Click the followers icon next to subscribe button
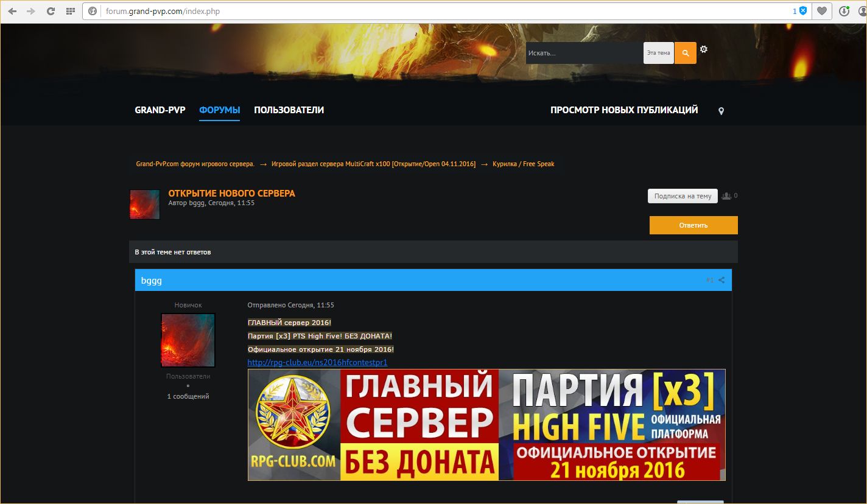 pos(726,195)
